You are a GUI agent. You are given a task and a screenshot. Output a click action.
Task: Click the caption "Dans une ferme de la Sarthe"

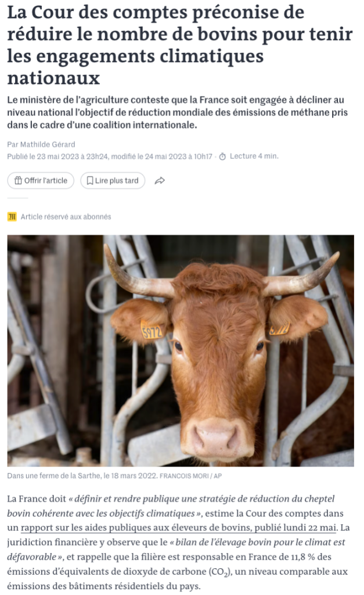click(x=53, y=475)
